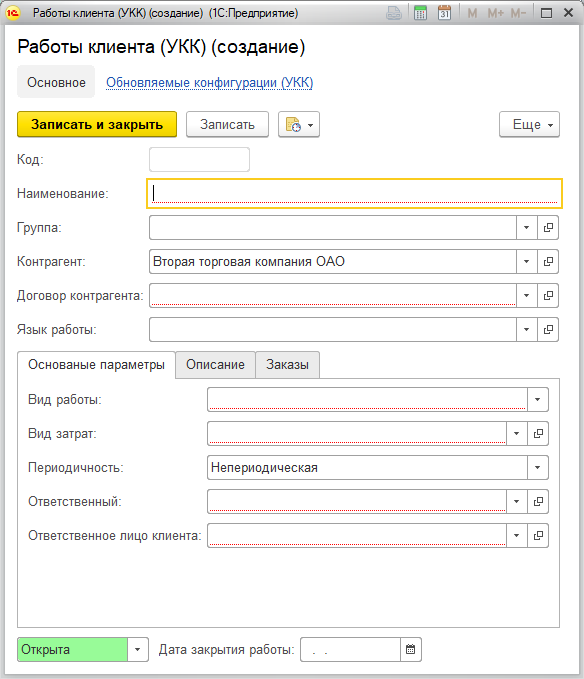584x679 pixels.
Task: Expand the Договор контрагента dropdown
Action: click(527, 296)
